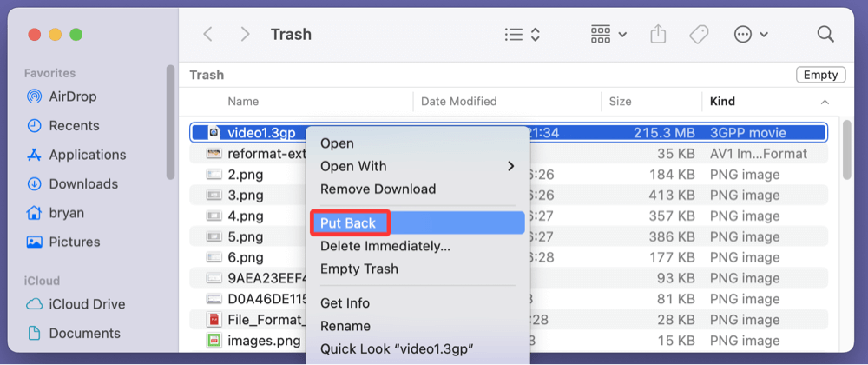Open Applications in the sidebar

[76, 155]
